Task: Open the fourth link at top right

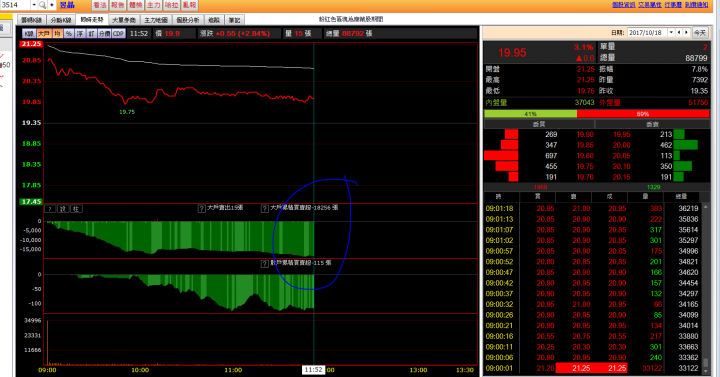Action: click(x=697, y=5)
